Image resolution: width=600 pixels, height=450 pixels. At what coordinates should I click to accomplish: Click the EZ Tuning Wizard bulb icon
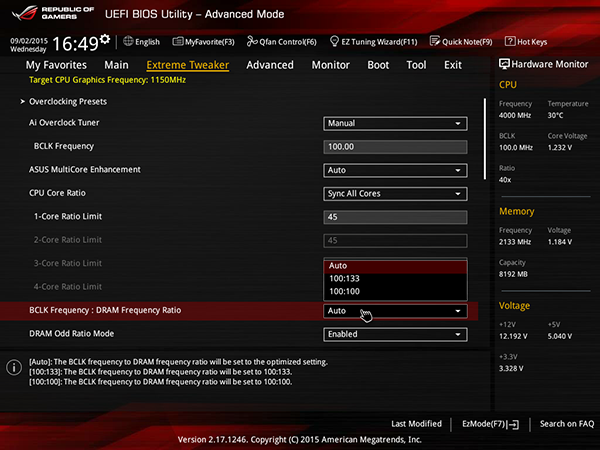(334, 41)
